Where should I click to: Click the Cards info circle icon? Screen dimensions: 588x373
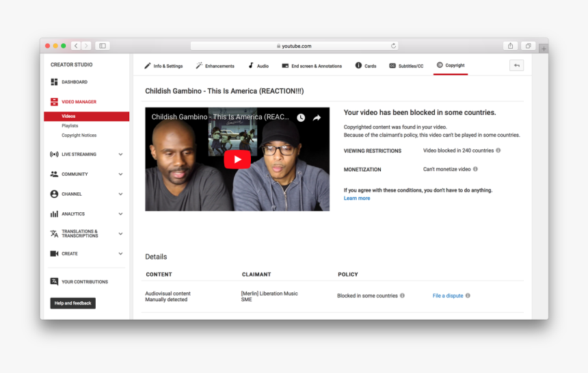pyautogui.click(x=358, y=65)
